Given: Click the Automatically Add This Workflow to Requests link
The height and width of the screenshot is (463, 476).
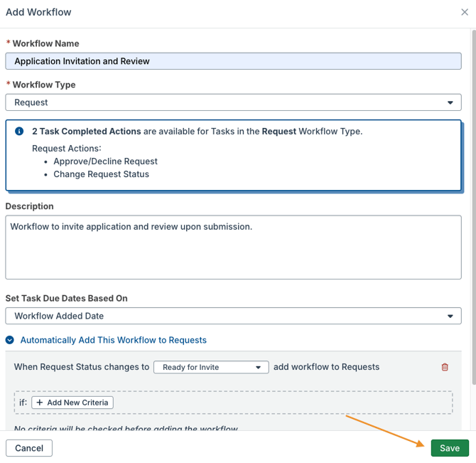Looking at the screenshot, I should click(x=114, y=341).
